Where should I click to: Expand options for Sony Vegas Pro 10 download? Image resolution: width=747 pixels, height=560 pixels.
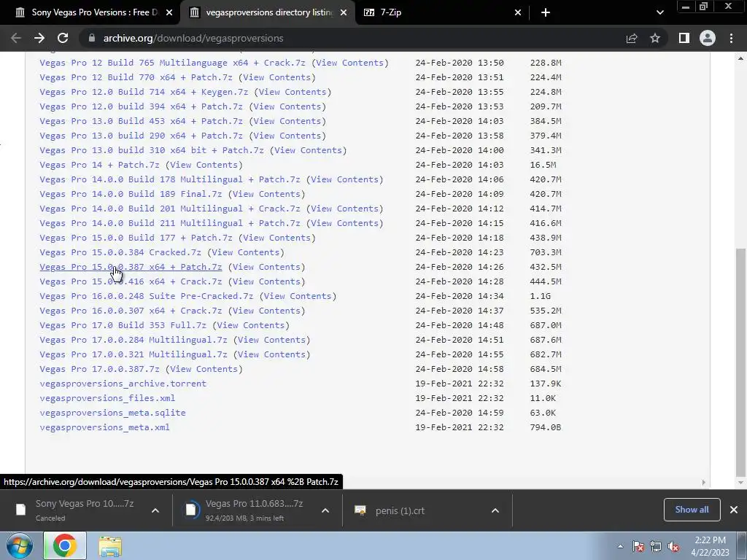(155, 510)
